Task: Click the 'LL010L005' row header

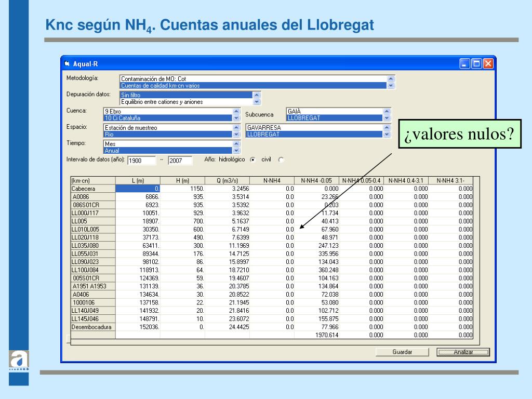Action: point(93,229)
